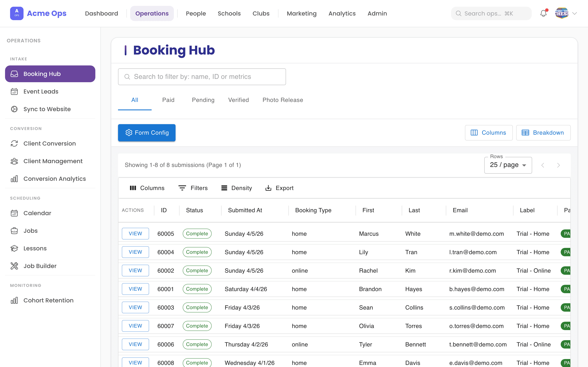The height and width of the screenshot is (367, 588).
Task: Select the Job Builder crossed-tools icon
Action: 14,266
